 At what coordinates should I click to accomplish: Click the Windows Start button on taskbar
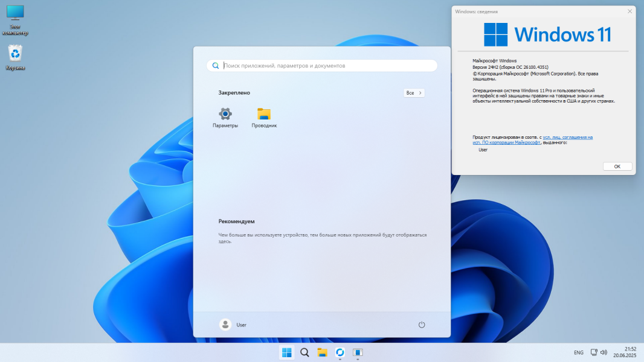pyautogui.click(x=287, y=352)
